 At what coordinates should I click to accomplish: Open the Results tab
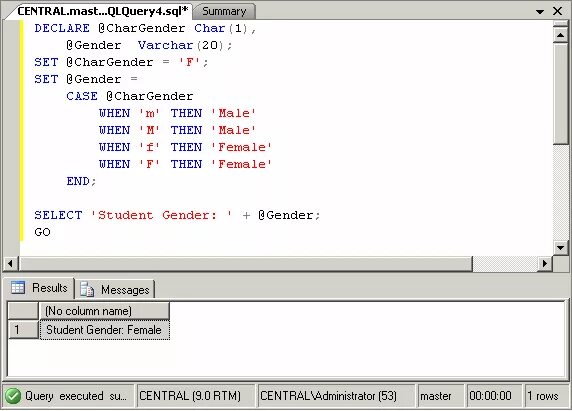coord(39,288)
